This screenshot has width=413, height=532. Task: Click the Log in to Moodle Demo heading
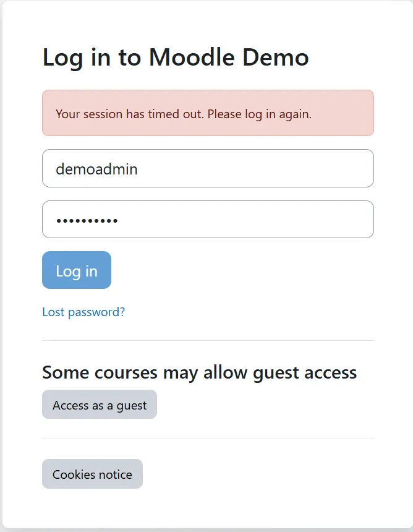pyautogui.click(x=175, y=58)
